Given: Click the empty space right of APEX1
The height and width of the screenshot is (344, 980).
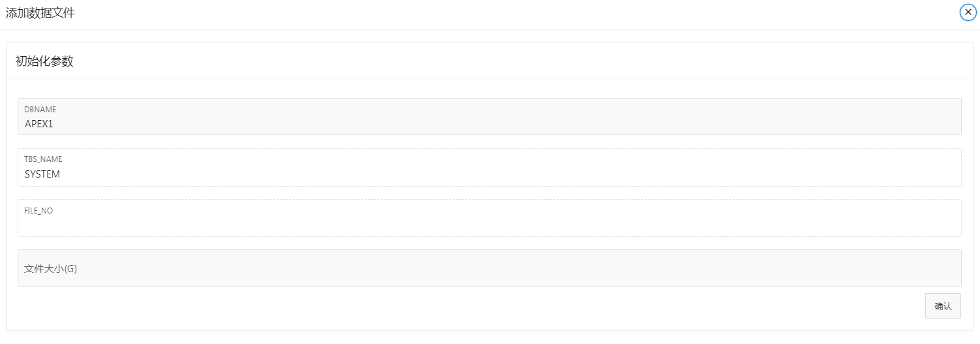Looking at the screenshot, I should click(456, 123).
